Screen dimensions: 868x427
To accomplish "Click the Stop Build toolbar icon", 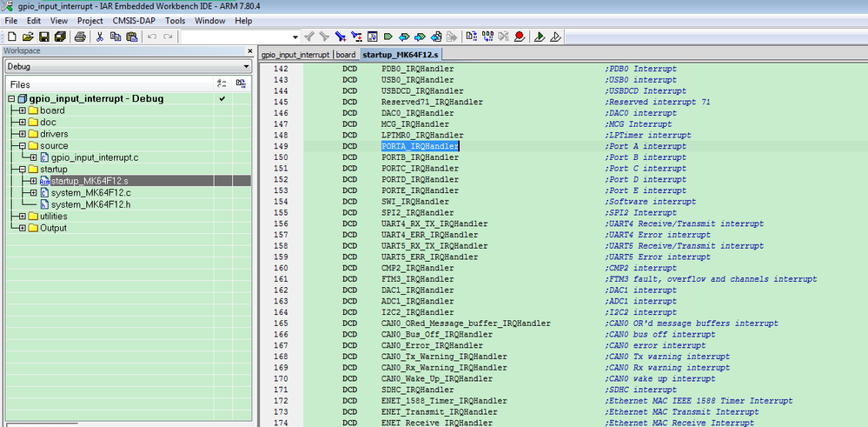I will coord(503,37).
